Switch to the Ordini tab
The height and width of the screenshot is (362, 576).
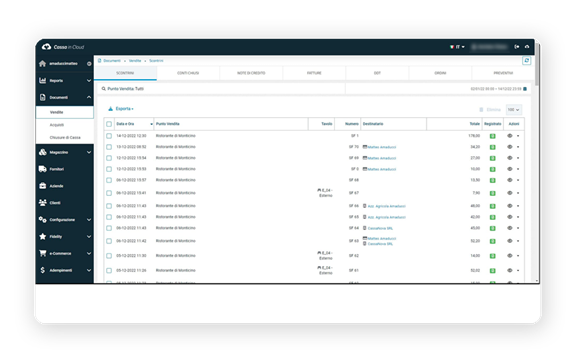440,73
